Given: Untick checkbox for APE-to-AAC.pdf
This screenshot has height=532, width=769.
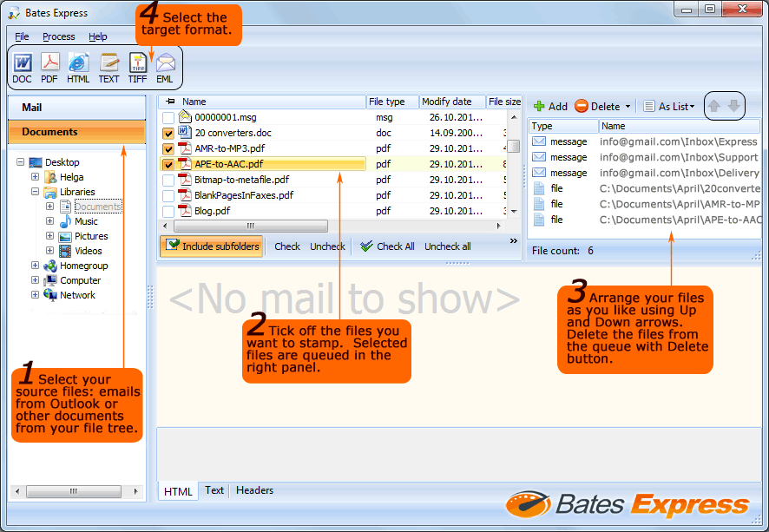Looking at the screenshot, I should click(x=168, y=165).
